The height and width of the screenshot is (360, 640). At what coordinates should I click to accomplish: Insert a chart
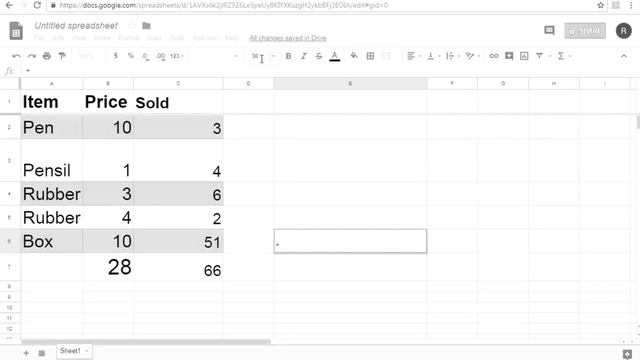click(x=524, y=56)
